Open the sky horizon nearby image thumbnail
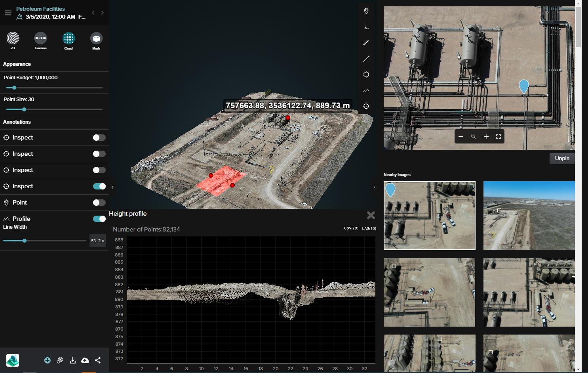The width and height of the screenshot is (588, 373). tap(529, 215)
